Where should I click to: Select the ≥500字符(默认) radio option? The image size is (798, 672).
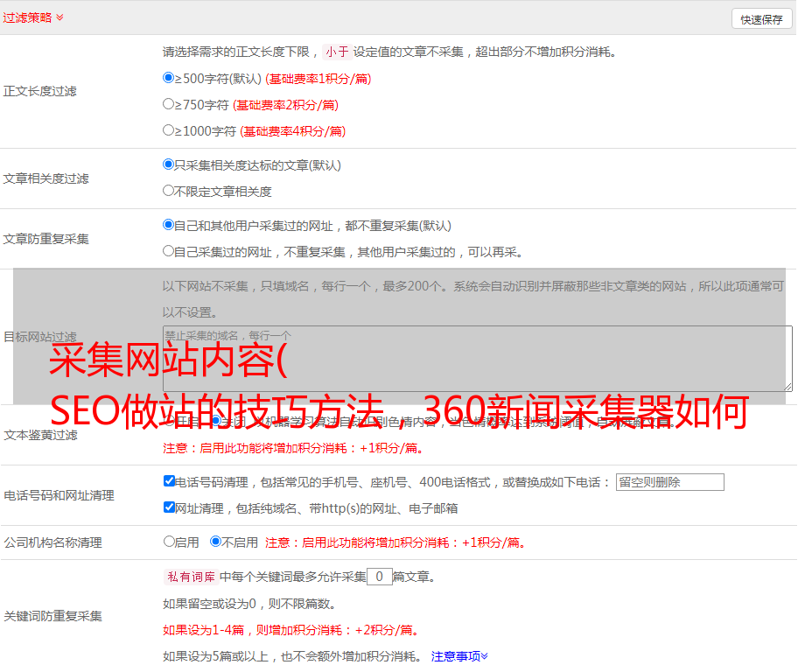[168, 78]
